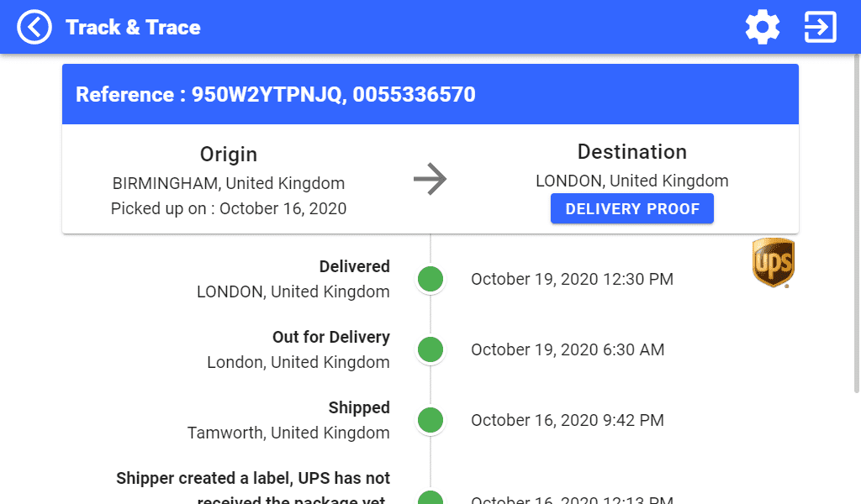The height and width of the screenshot is (504, 861).
Task: Click the Track & Trace title
Action: (133, 27)
